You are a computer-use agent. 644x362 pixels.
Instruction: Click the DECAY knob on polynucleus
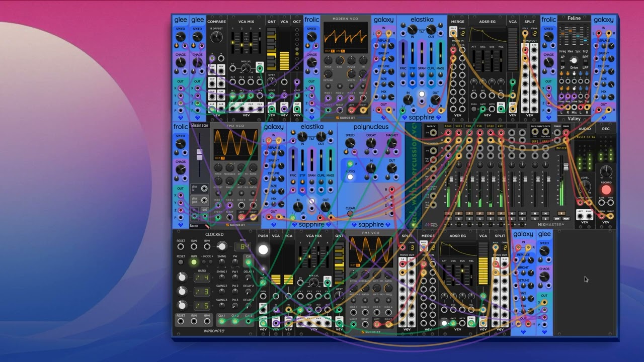point(371,143)
